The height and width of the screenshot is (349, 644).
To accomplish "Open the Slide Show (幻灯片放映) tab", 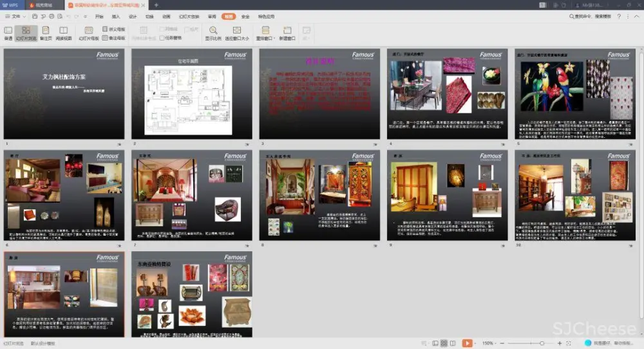I will (x=189, y=16).
